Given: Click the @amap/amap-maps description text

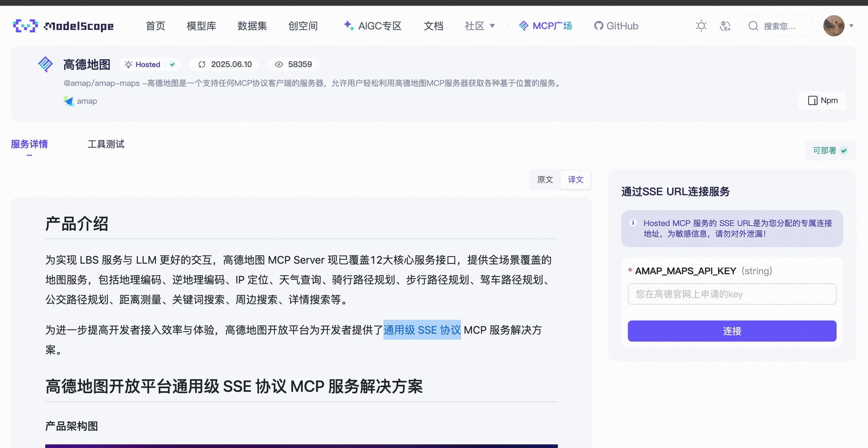Looking at the screenshot, I should [313, 83].
